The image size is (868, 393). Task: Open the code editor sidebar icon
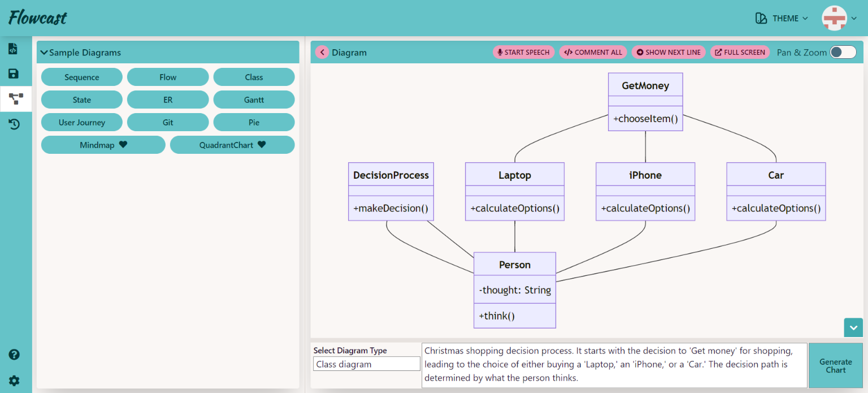[x=13, y=49]
